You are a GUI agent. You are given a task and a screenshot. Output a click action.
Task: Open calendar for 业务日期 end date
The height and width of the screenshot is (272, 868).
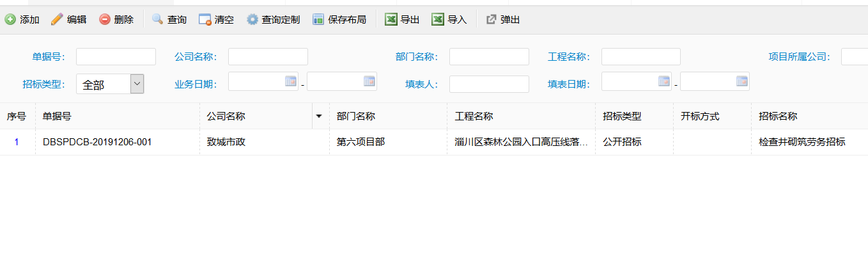click(x=369, y=81)
